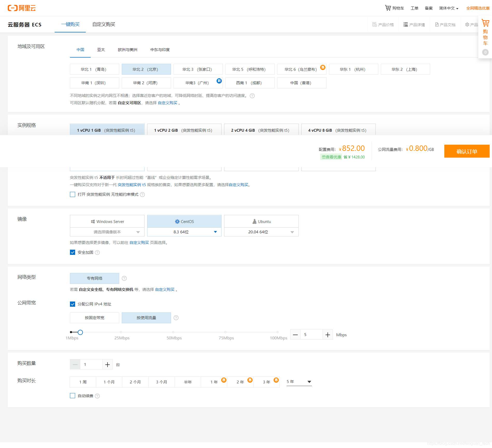The width and height of the screenshot is (492, 448).
Task: Select the 中东与印度 region tab
Action: [160, 50]
